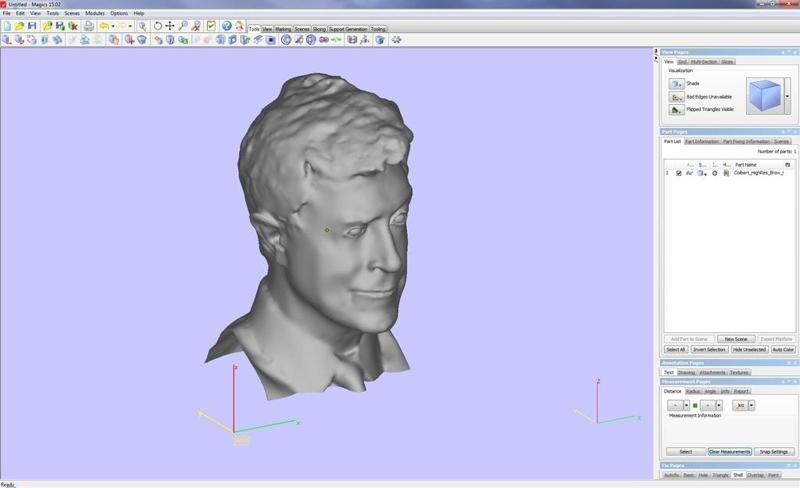800x488 pixels.
Task: Click the green point marker on the model face
Action: 327,230
